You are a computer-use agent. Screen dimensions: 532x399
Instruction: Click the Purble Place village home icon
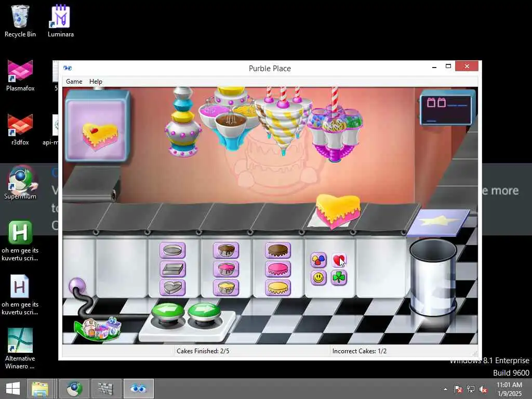(x=98, y=328)
